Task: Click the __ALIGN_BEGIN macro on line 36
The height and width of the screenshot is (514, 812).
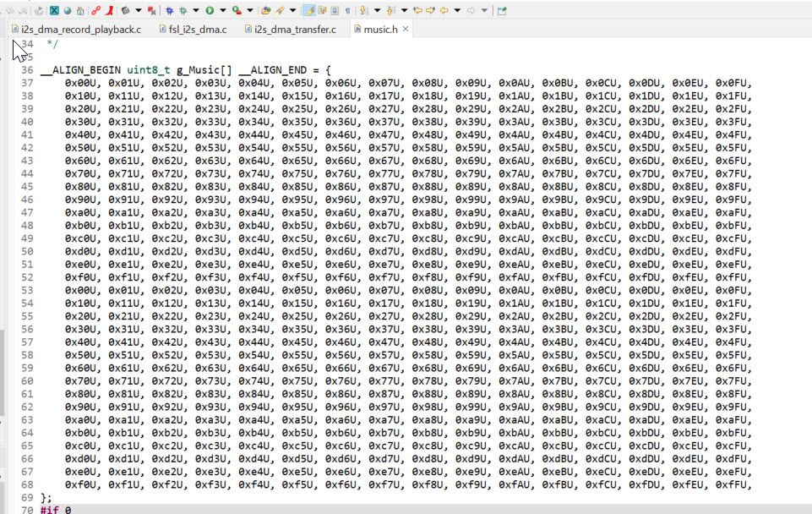Action: point(80,70)
